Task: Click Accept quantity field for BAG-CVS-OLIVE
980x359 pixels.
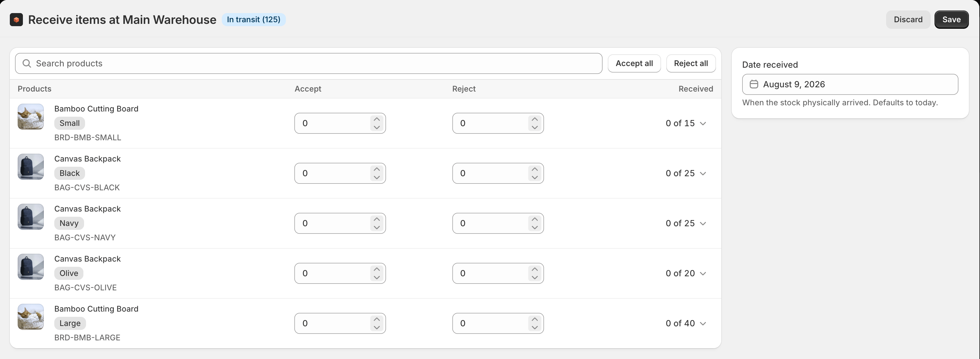Action: point(340,273)
